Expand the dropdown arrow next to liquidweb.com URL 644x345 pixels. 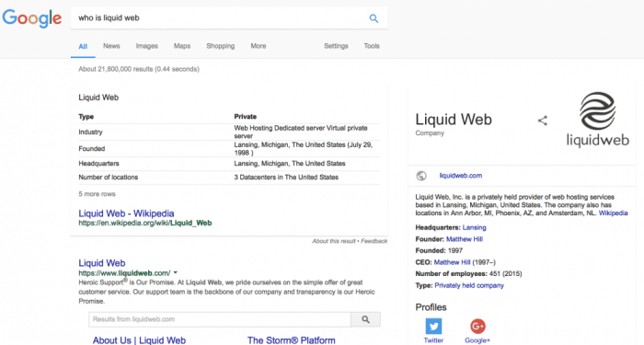point(176,272)
